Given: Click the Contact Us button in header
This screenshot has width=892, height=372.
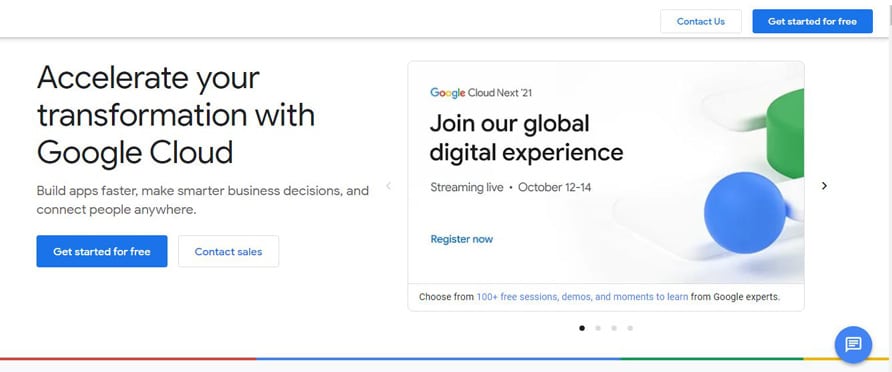Looking at the screenshot, I should click(x=701, y=22).
